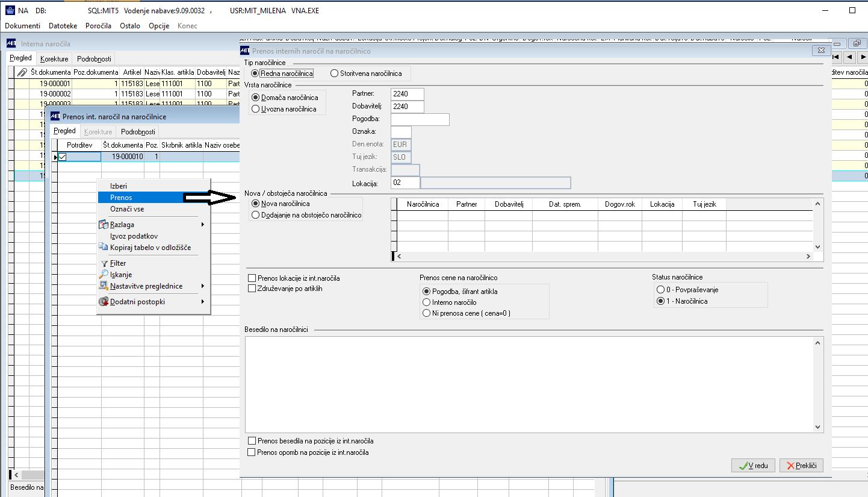Select Prenos in context menu

pos(121,198)
